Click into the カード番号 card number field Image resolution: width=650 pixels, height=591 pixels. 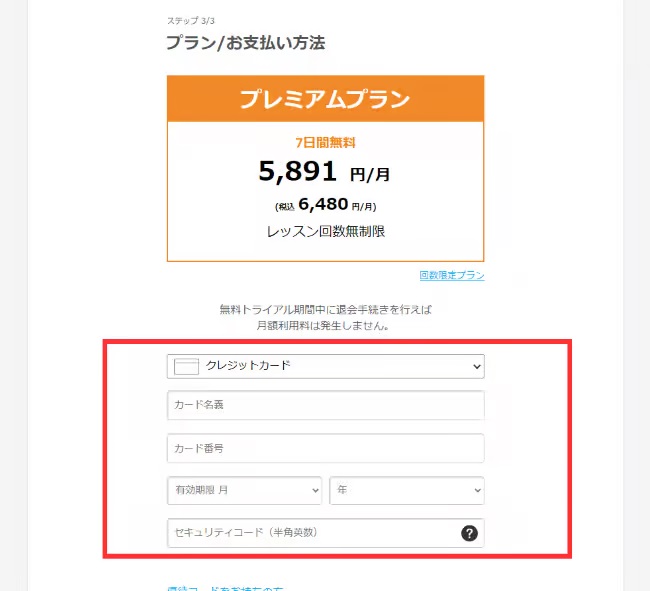tap(325, 448)
